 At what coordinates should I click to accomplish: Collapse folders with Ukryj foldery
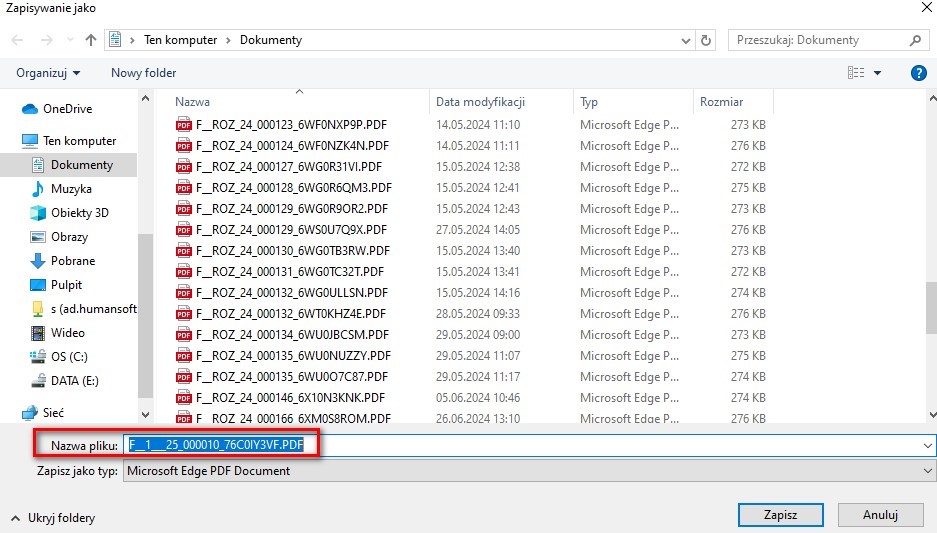[53, 518]
